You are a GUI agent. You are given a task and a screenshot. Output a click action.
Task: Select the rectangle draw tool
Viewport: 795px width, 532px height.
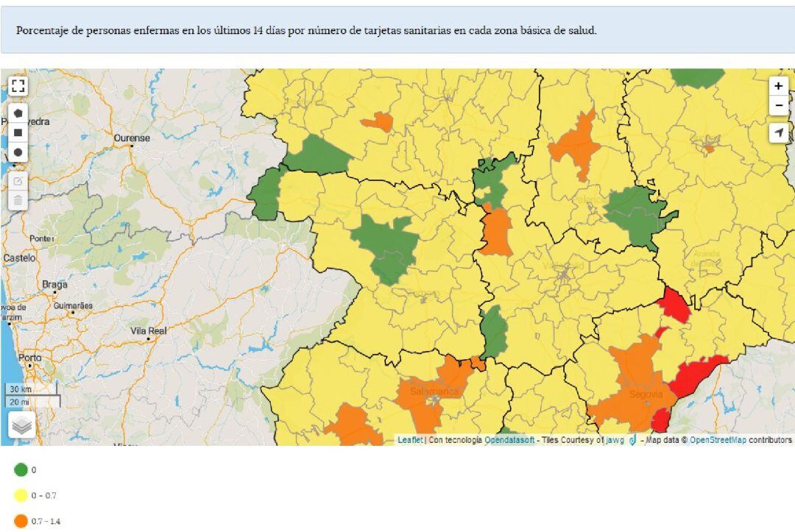coord(18,132)
